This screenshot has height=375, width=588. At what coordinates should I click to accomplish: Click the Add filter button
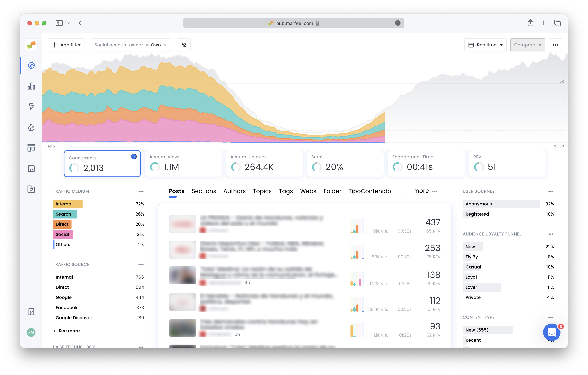tap(66, 45)
